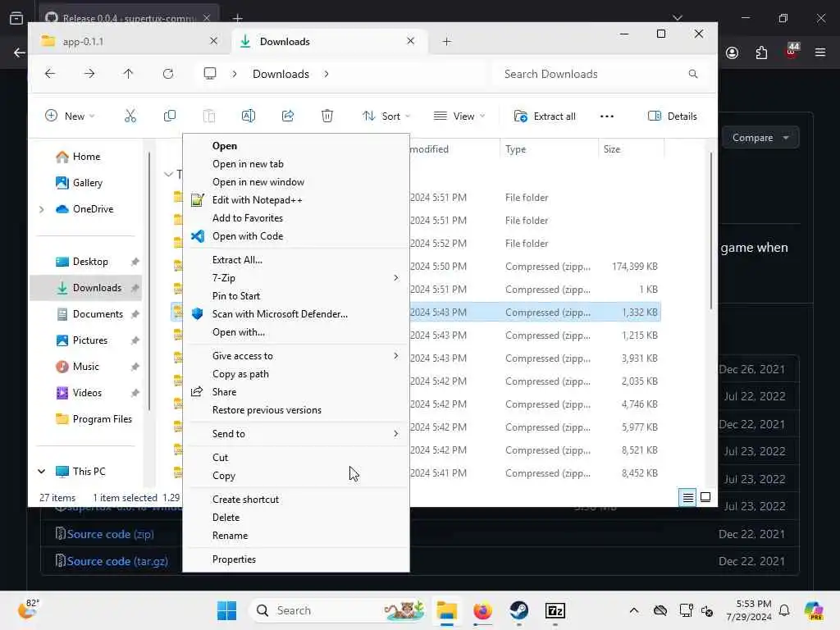Click Firefox extensions puzzle icon

coord(762,52)
